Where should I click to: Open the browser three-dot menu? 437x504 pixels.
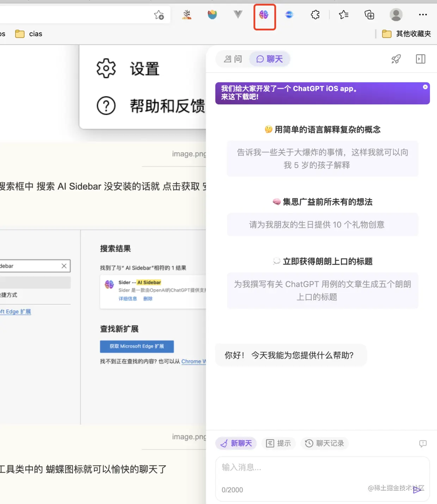pos(423,14)
